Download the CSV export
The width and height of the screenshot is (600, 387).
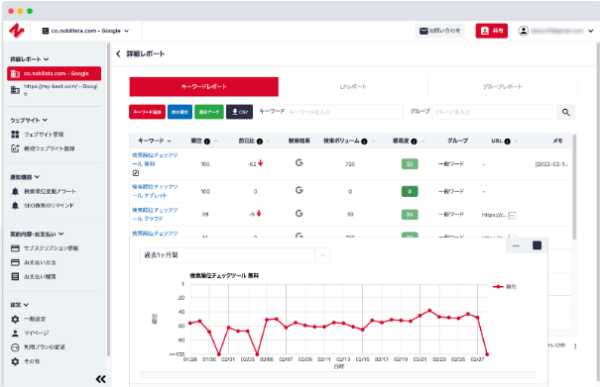240,112
